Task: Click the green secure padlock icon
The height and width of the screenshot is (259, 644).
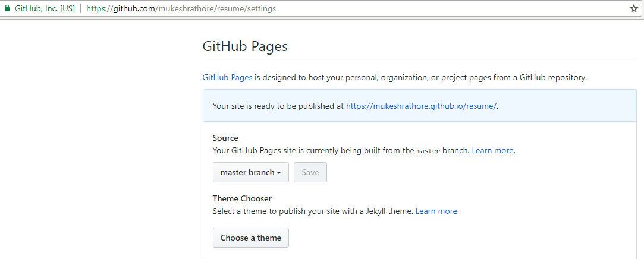Action: tap(7, 9)
